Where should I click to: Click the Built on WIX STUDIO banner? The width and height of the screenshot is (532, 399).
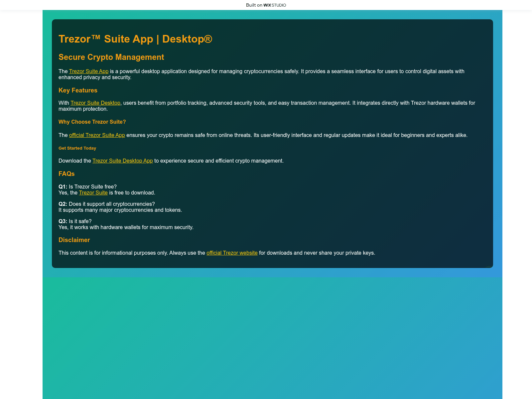point(266,5)
